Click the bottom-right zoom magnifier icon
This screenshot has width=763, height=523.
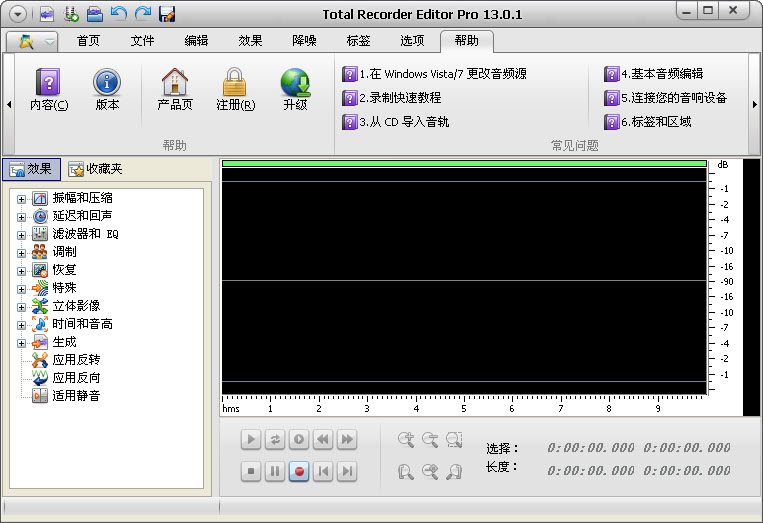pyautogui.click(x=454, y=471)
